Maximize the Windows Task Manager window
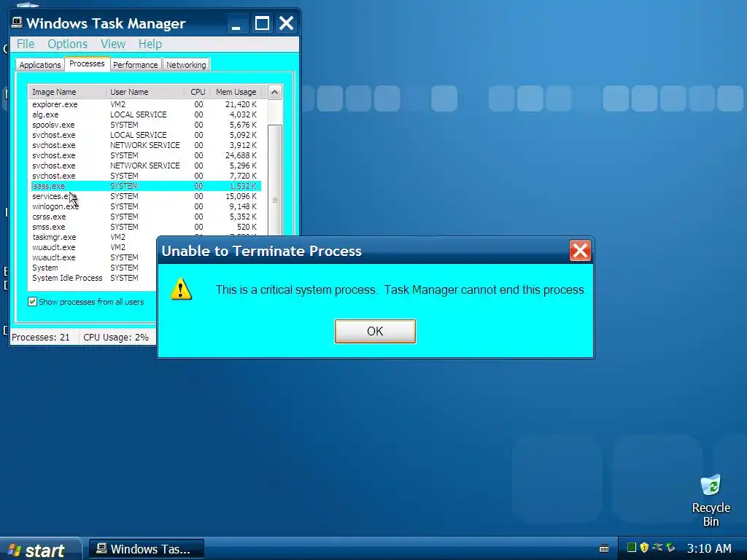 click(x=262, y=23)
